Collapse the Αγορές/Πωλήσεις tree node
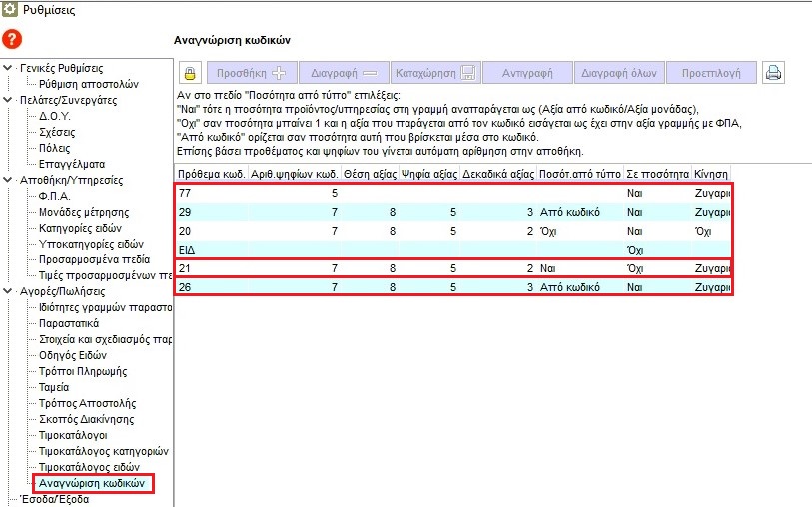 point(8,291)
